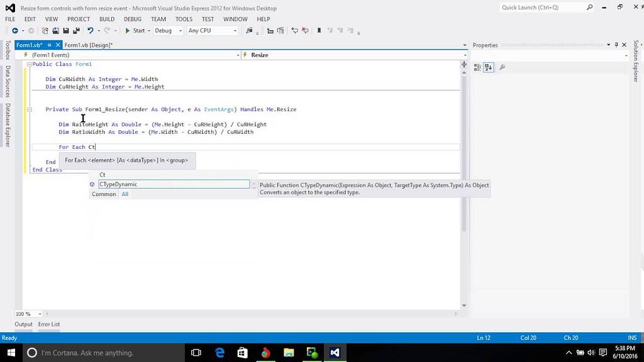Click the Start debugging button
This screenshot has height=362, width=644.
coord(134,30)
